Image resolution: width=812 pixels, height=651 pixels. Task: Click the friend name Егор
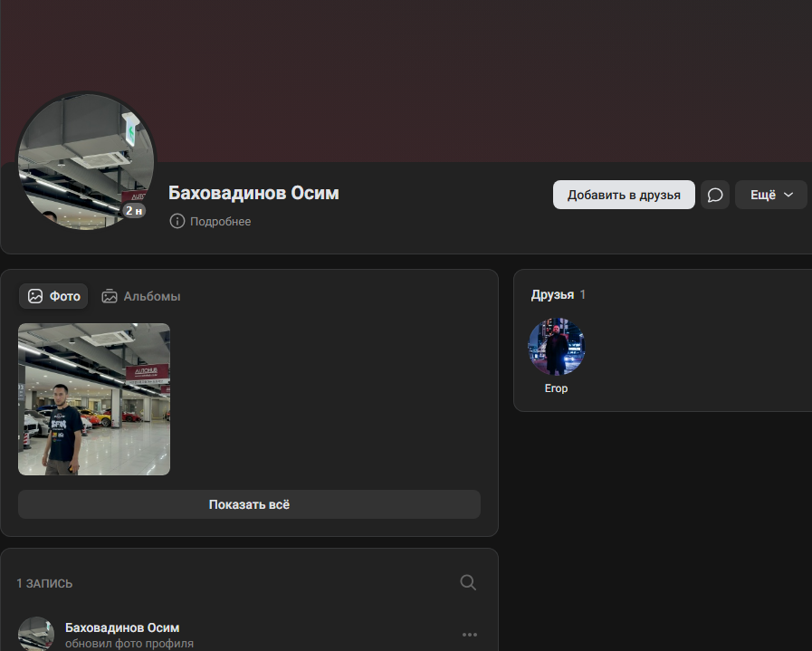(556, 388)
